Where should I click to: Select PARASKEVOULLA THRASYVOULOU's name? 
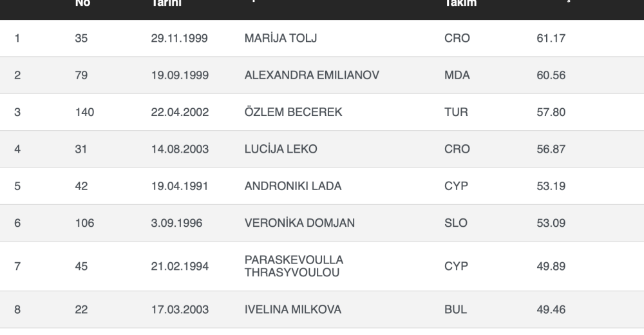tap(294, 266)
